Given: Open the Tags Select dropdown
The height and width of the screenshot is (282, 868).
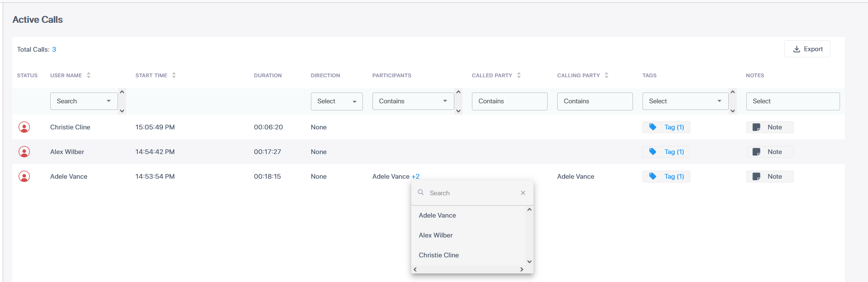Looking at the screenshot, I should (685, 101).
